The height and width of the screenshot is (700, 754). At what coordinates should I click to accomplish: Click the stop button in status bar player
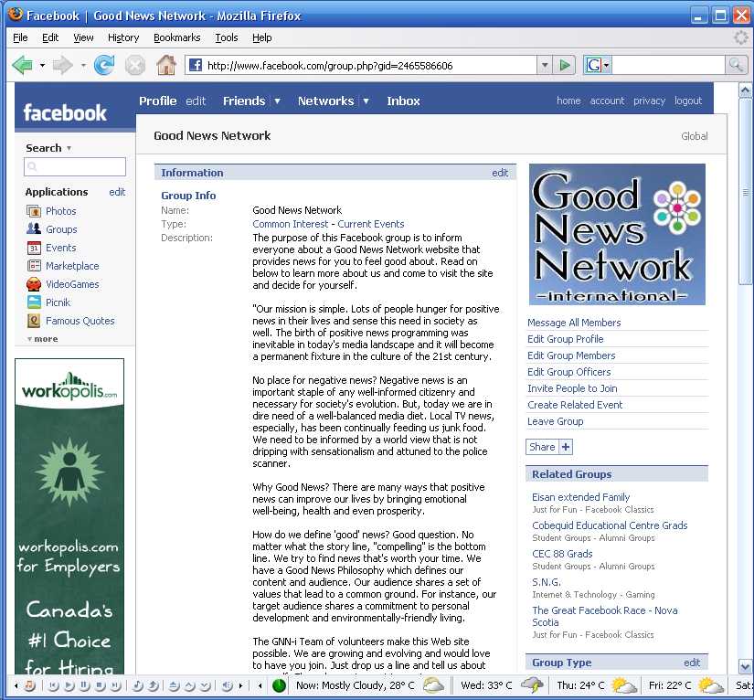[100, 685]
